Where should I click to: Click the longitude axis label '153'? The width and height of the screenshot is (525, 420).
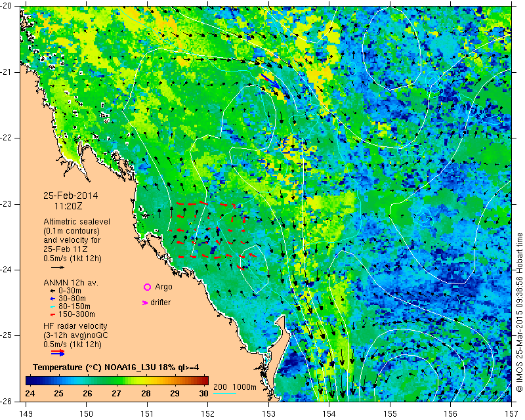click(268, 414)
